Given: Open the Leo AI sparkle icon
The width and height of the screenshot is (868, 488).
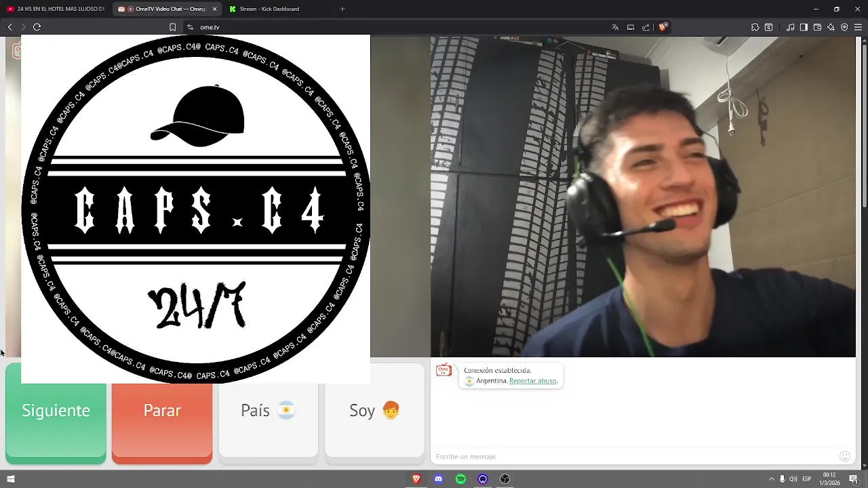Looking at the screenshot, I should coord(831,27).
